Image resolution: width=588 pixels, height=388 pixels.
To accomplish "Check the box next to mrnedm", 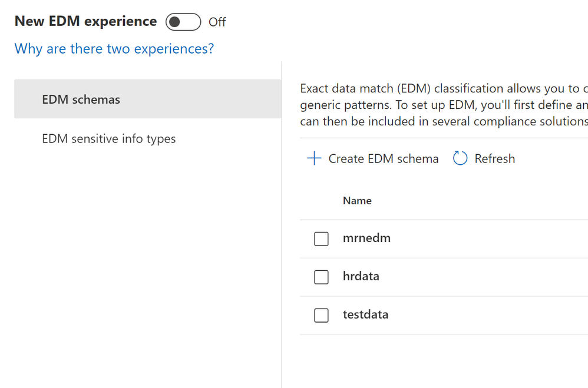I will (321, 239).
